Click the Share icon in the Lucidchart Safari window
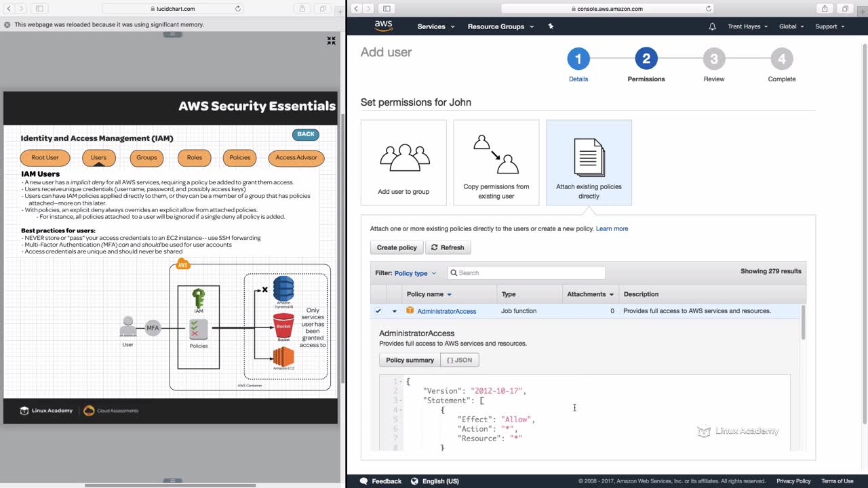 pyautogui.click(x=302, y=9)
